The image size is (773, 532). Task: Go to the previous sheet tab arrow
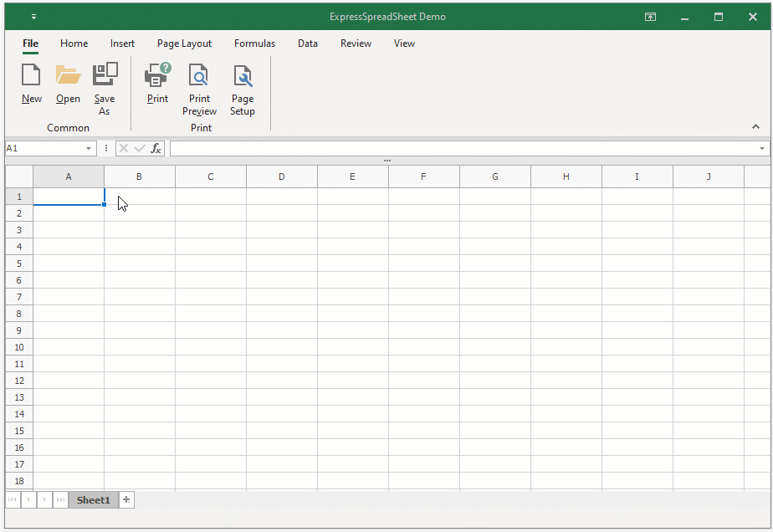click(28, 500)
